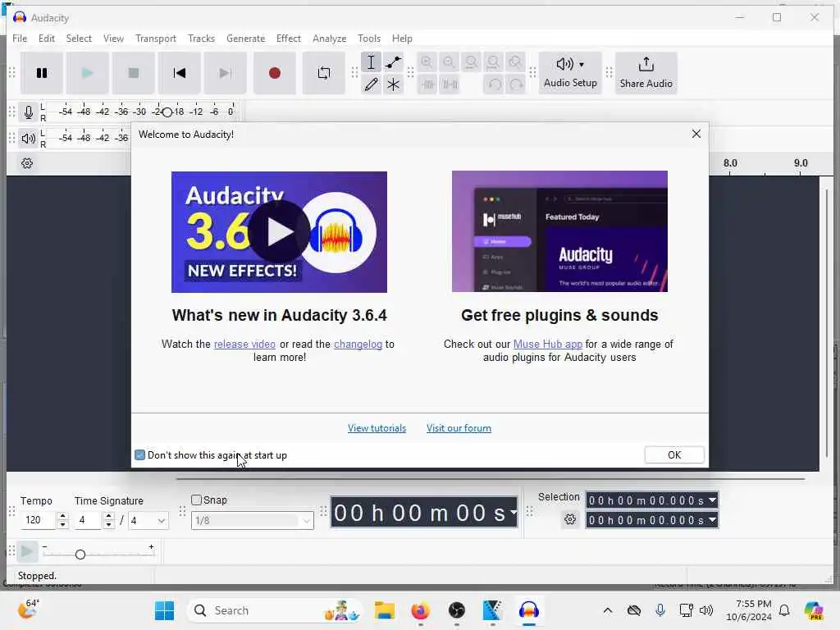Open Selection start time format dropdown
Viewport: 840px width, 630px height.
tap(712, 500)
